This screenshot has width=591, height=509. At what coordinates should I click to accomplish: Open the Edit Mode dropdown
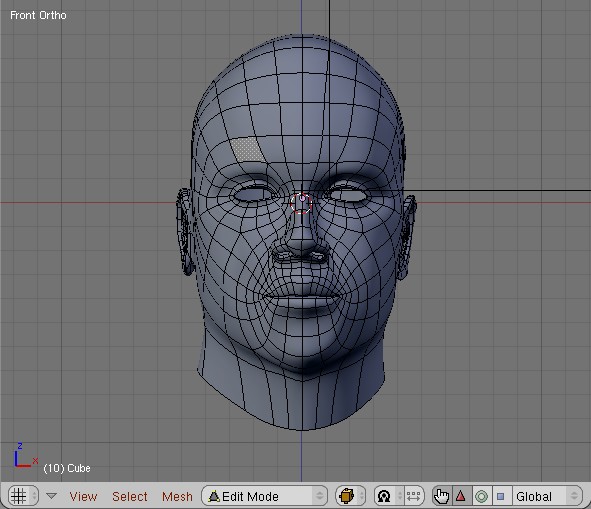265,496
